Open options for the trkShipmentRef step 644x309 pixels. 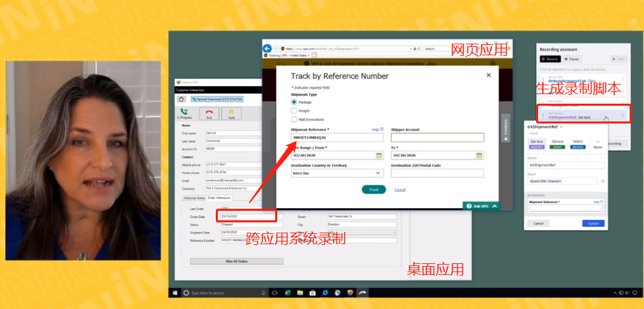[623, 116]
